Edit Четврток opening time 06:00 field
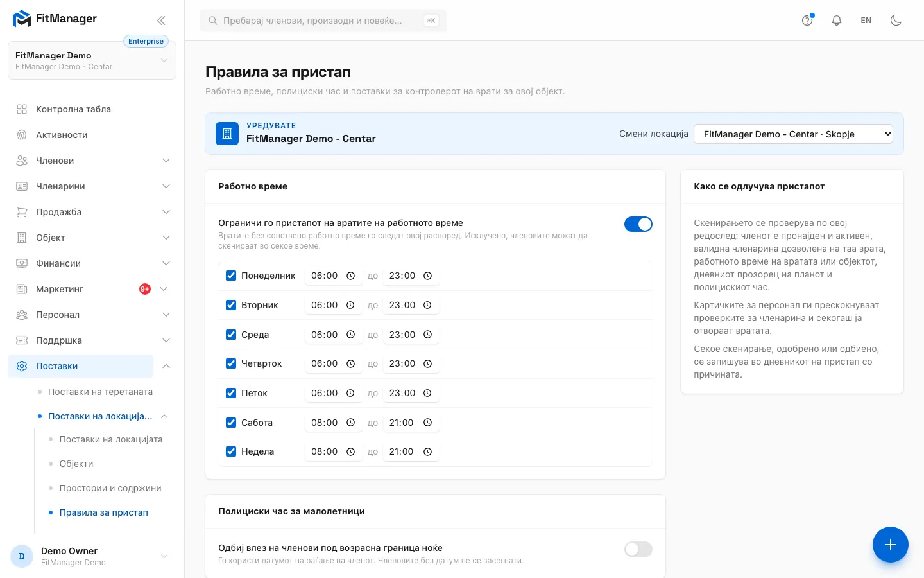 (x=333, y=363)
